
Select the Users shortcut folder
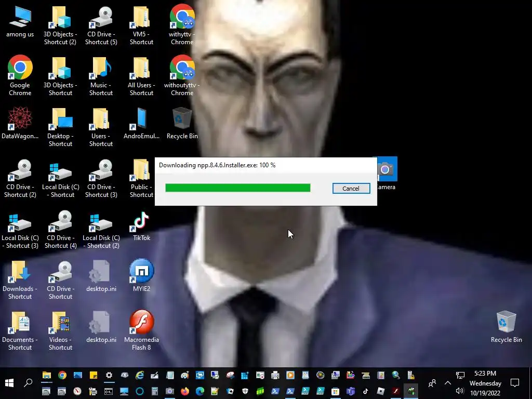pos(101,126)
